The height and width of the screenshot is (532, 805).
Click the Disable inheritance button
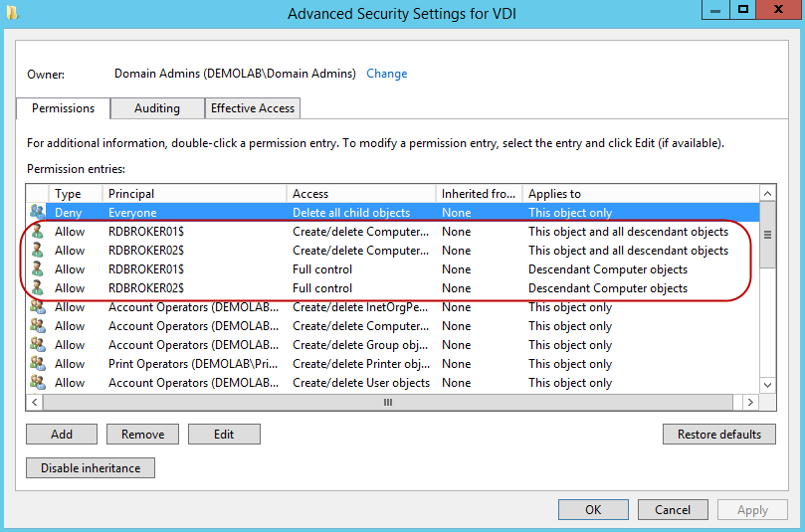coord(91,468)
